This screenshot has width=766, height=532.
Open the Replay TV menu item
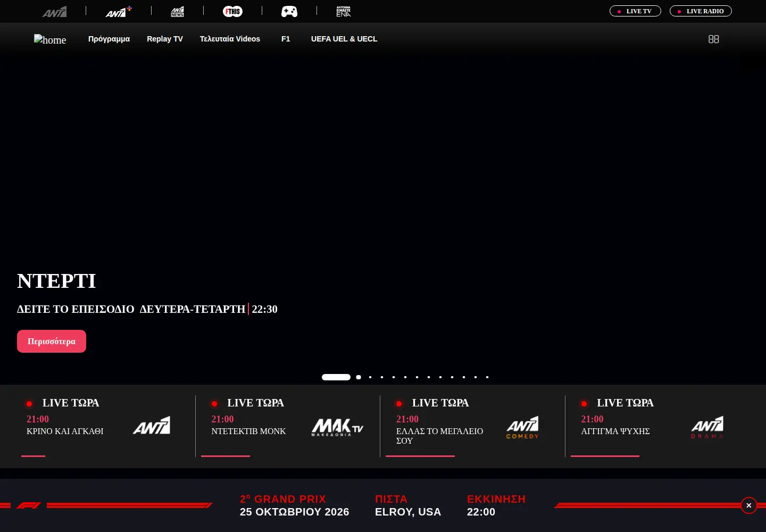(165, 39)
